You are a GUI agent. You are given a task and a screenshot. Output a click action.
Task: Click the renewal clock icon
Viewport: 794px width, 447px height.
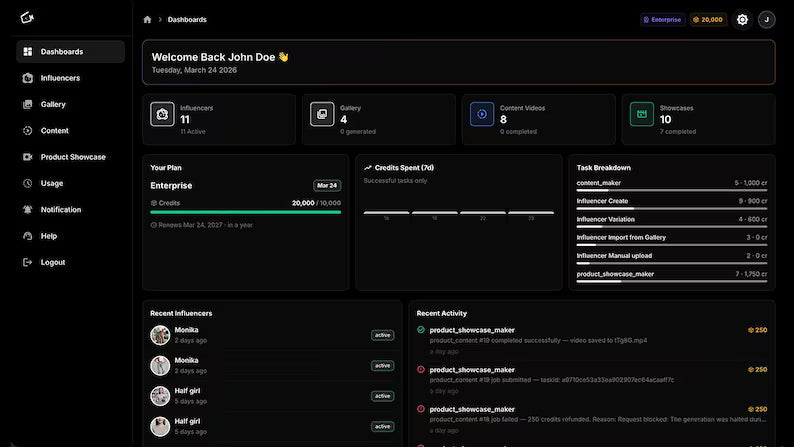coord(153,225)
